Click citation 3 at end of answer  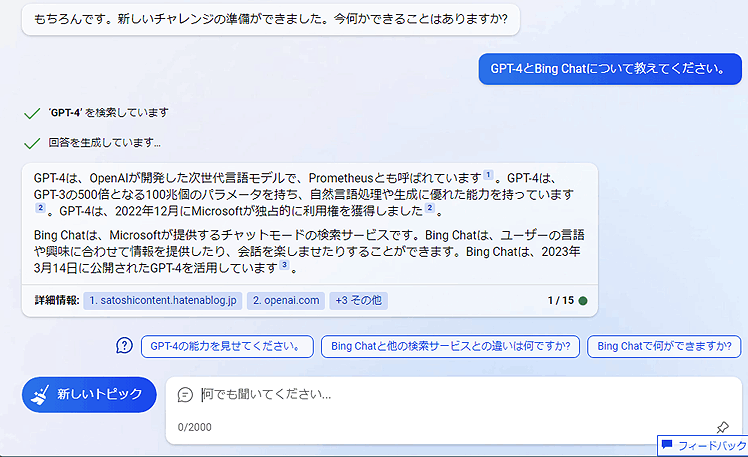pyautogui.click(x=284, y=265)
